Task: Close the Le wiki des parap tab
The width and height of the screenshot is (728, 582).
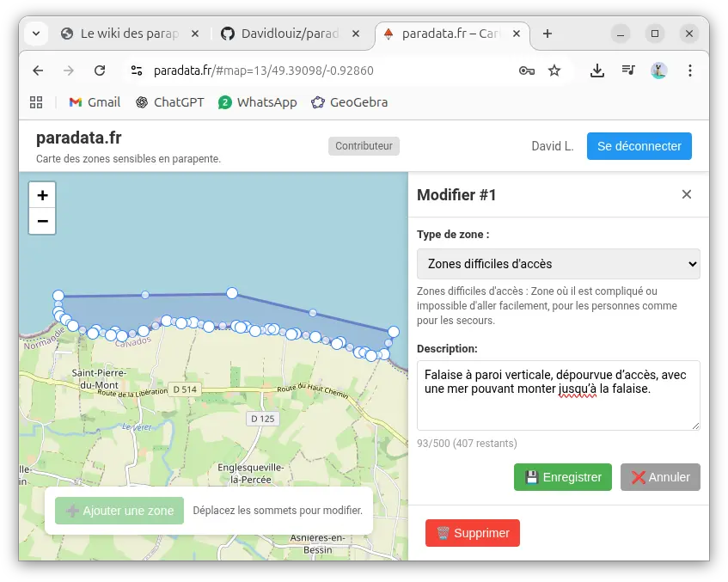Action: [195, 34]
